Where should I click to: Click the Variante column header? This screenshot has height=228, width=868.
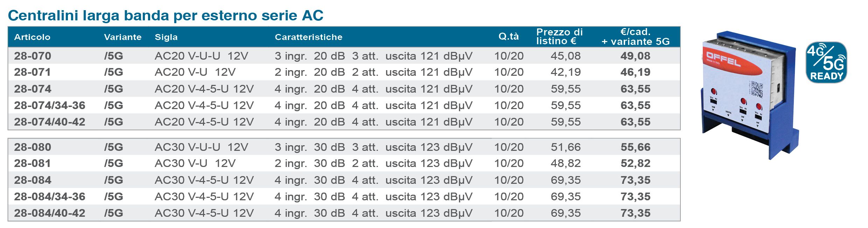pos(122,37)
